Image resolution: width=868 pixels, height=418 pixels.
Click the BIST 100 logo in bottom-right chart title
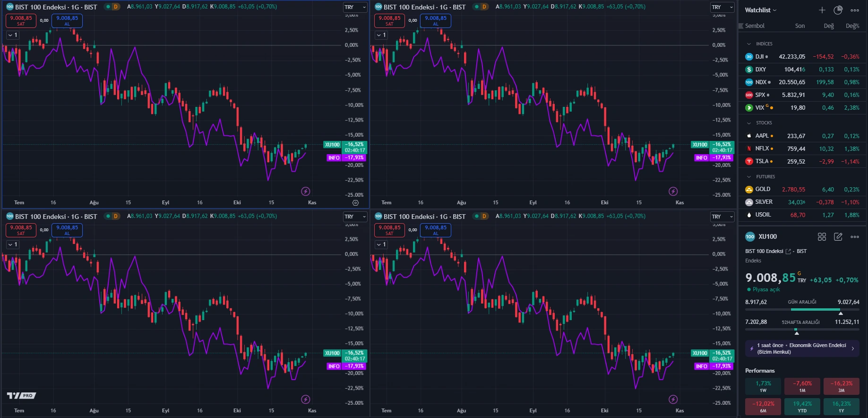(x=378, y=216)
